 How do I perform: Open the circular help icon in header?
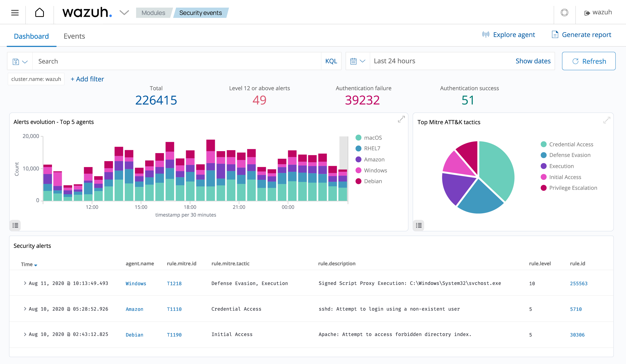tap(564, 12)
